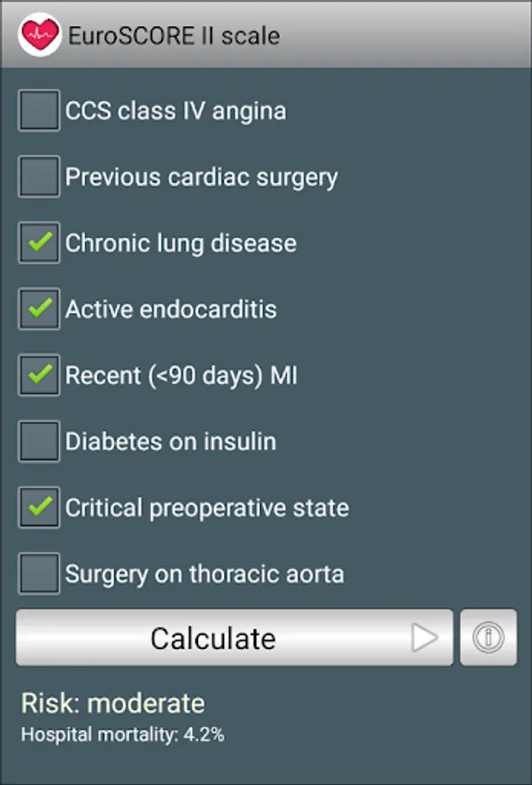The image size is (532, 785).
Task: Uncheck Critical preoperative state
Action: tap(39, 507)
